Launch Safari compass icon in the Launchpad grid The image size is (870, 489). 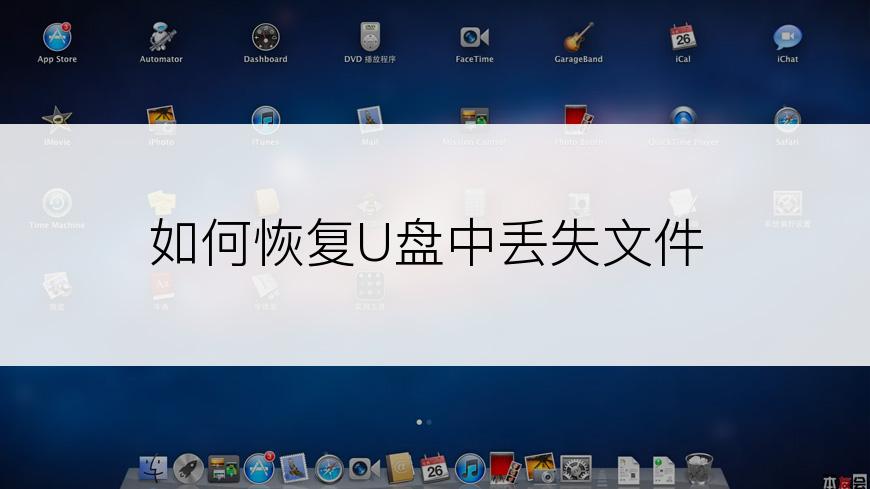787,120
